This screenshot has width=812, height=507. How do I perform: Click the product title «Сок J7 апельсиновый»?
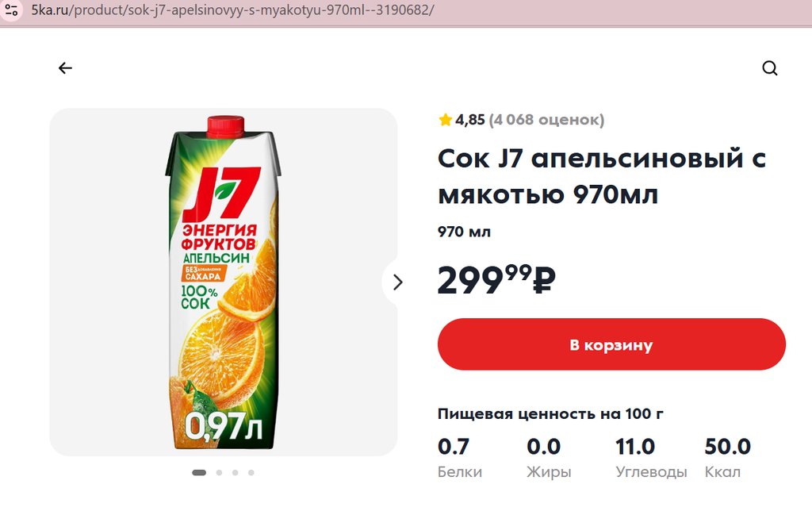(x=602, y=176)
